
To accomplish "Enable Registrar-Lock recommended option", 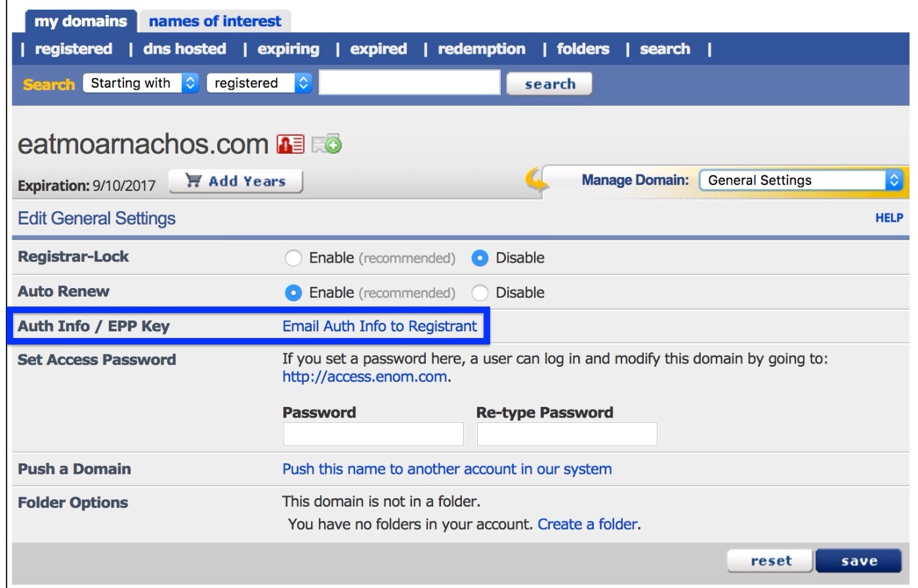I will pos(293,258).
